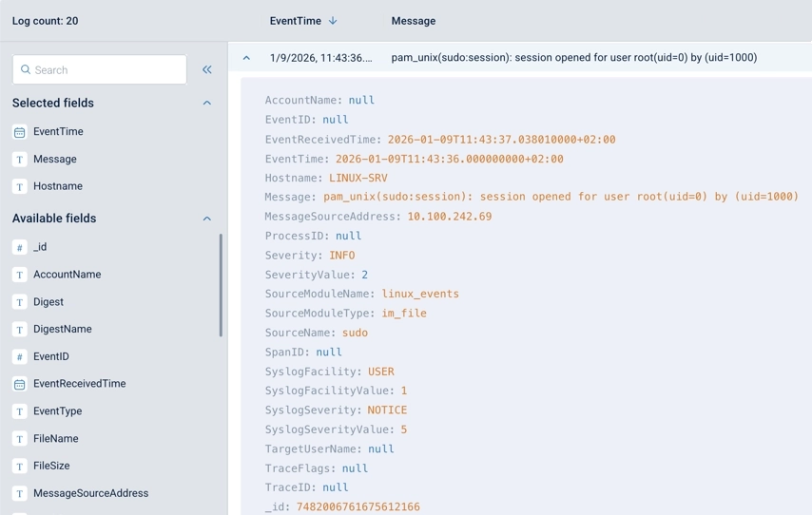
Task: Click text type icon beside DigestName
Action: pyautogui.click(x=20, y=329)
